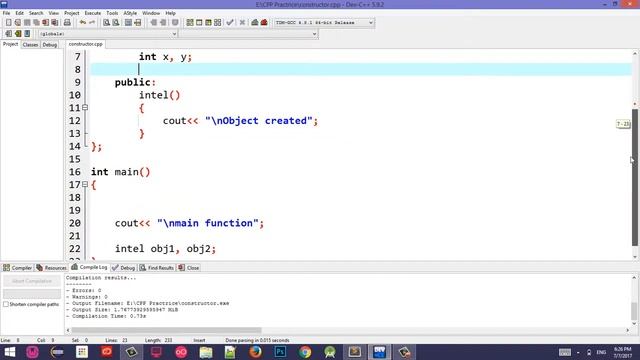
Task: Click the New file toolbar icon
Action: pyautogui.click(x=8, y=22)
